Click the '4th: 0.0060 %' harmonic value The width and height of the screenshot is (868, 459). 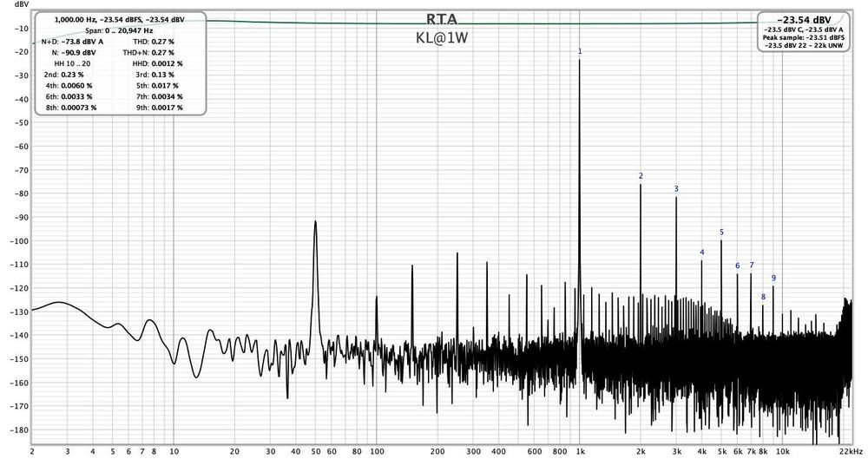[69, 86]
